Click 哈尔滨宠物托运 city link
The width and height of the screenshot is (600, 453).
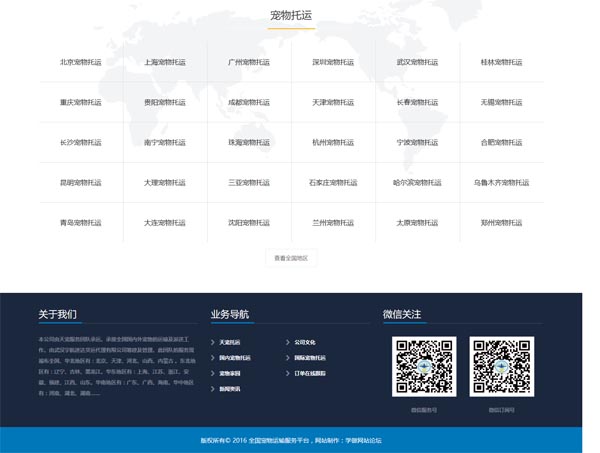click(417, 183)
